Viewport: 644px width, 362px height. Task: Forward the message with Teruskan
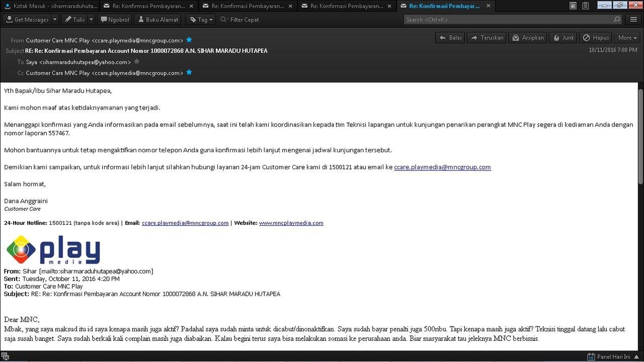point(487,38)
